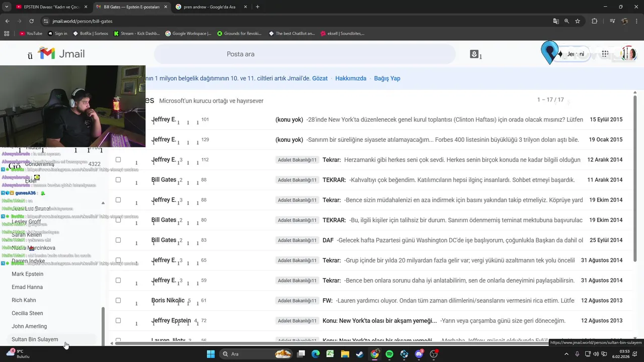Click the horizontal scrollbar under the email list
This screenshot has height=362, width=644.
332,343
